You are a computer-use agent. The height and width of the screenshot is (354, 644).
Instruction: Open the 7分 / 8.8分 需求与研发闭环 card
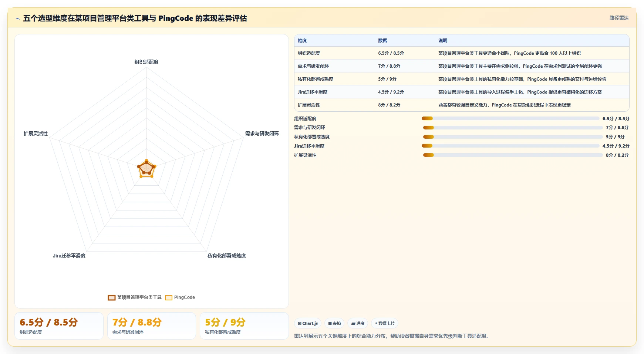(152, 326)
